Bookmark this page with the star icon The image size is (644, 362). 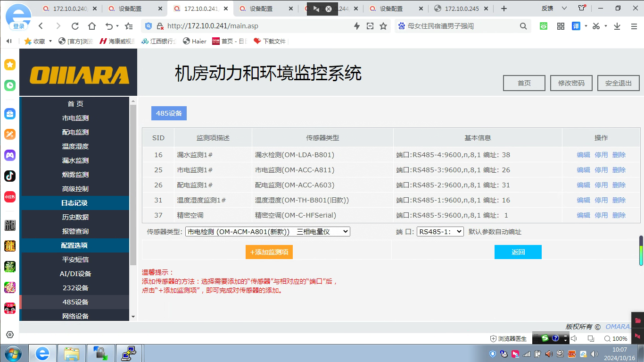(x=383, y=26)
